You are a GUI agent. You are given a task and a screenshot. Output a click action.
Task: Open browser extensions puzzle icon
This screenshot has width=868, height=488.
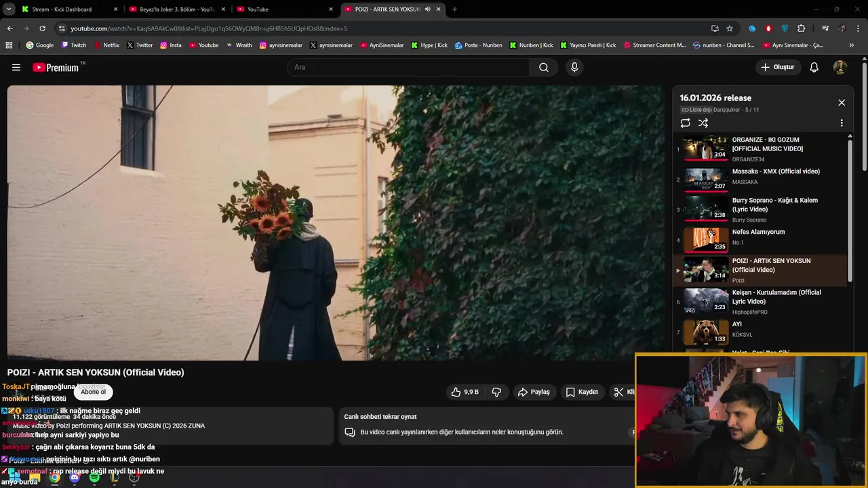coord(802,28)
